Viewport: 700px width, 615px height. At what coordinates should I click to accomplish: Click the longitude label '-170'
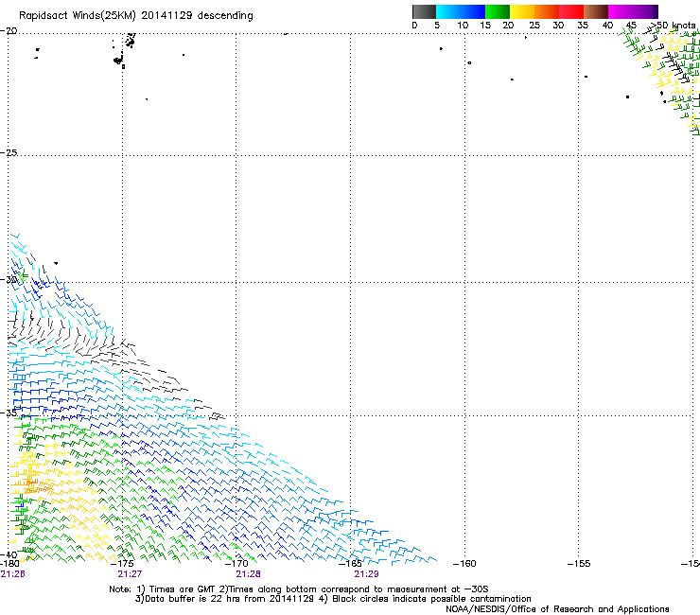coord(236,564)
